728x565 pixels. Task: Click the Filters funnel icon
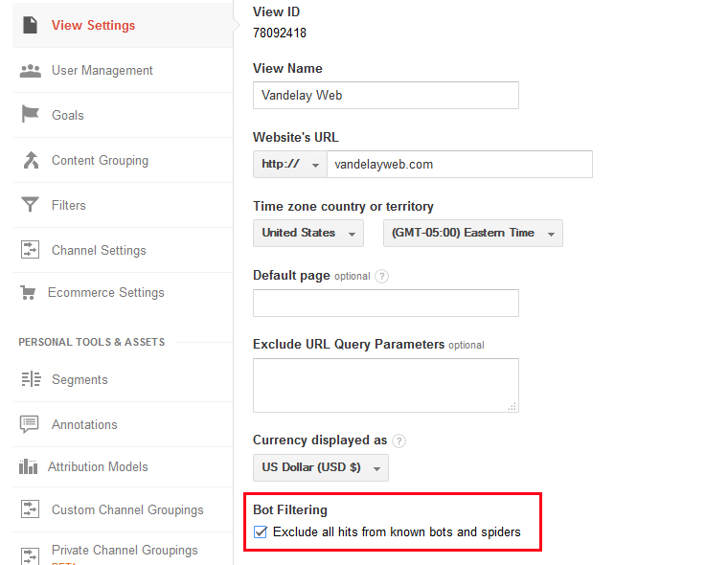point(31,205)
